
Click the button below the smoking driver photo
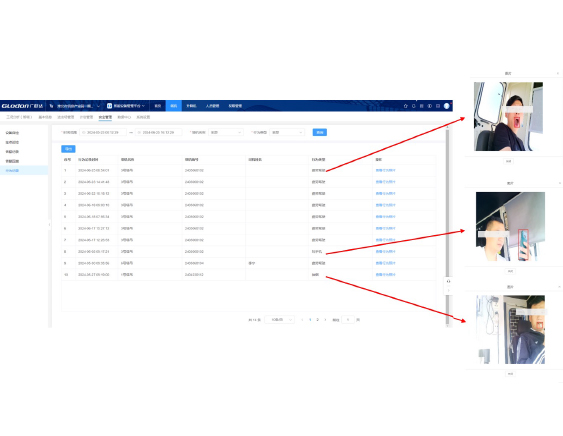(x=510, y=374)
